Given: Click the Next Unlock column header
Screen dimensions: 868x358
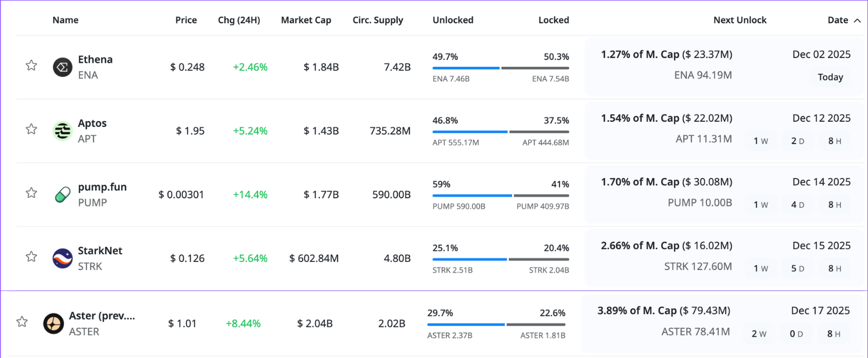Looking at the screenshot, I should (740, 20).
